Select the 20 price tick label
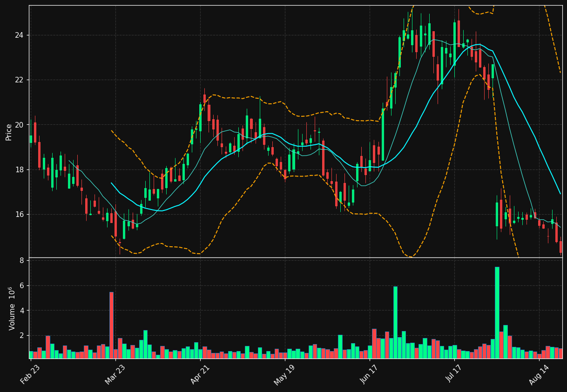Screen dimensions: 567x392 19,125
